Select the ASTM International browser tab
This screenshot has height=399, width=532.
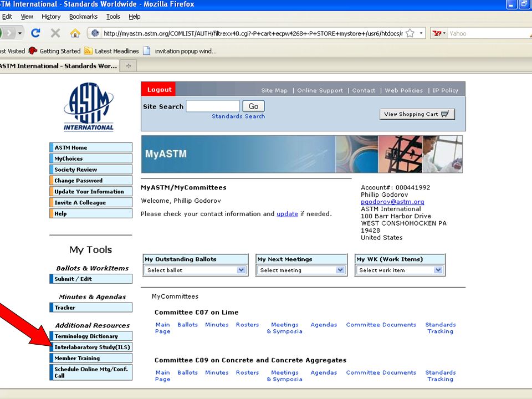59,66
